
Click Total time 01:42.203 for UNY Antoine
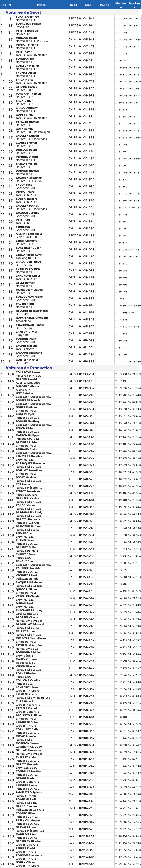tap(87, 395)
